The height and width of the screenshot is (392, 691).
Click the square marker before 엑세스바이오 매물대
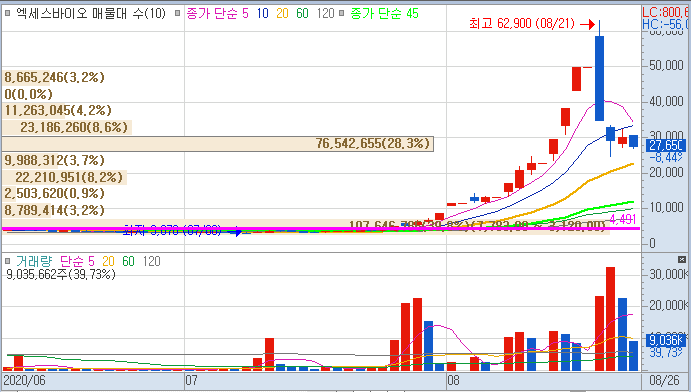coord(7,14)
